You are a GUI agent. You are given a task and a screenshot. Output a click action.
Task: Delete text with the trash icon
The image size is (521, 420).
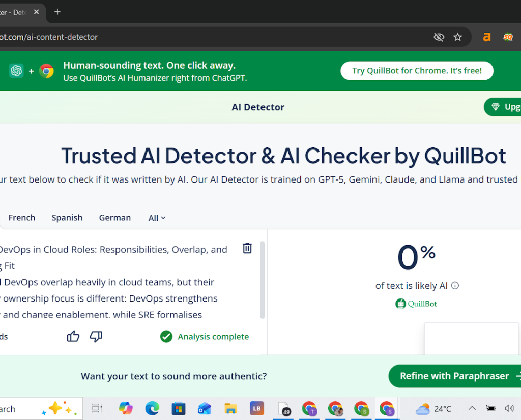click(247, 248)
